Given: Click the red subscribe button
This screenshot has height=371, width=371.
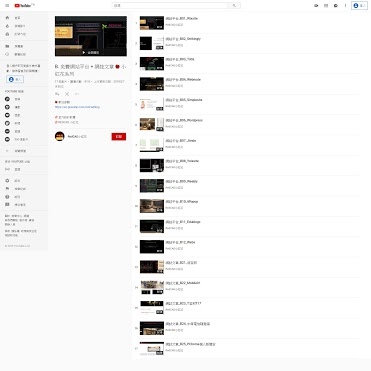Looking at the screenshot, I should tap(119, 137).
